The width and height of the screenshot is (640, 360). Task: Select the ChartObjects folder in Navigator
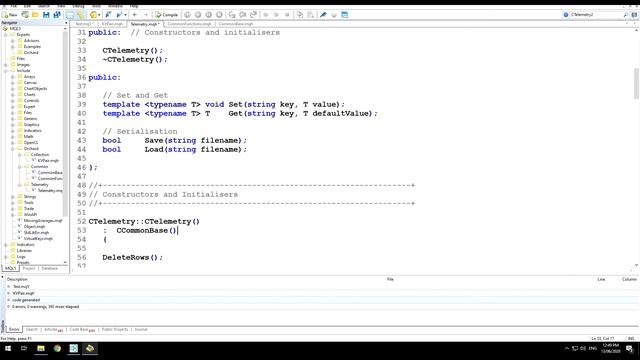(35, 89)
